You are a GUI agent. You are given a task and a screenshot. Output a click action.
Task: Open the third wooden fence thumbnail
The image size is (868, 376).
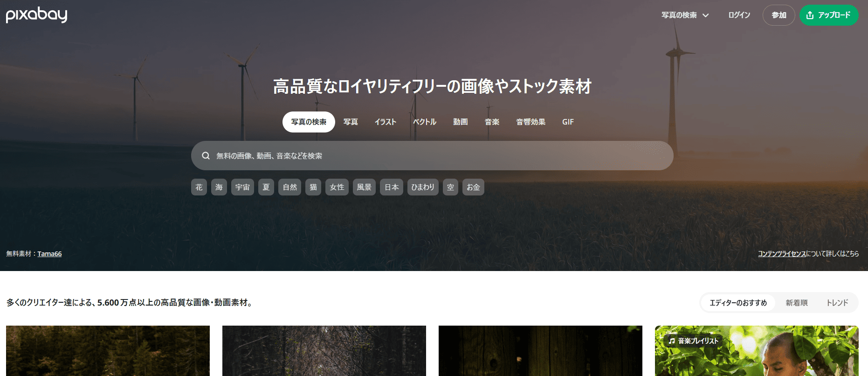(x=540, y=351)
